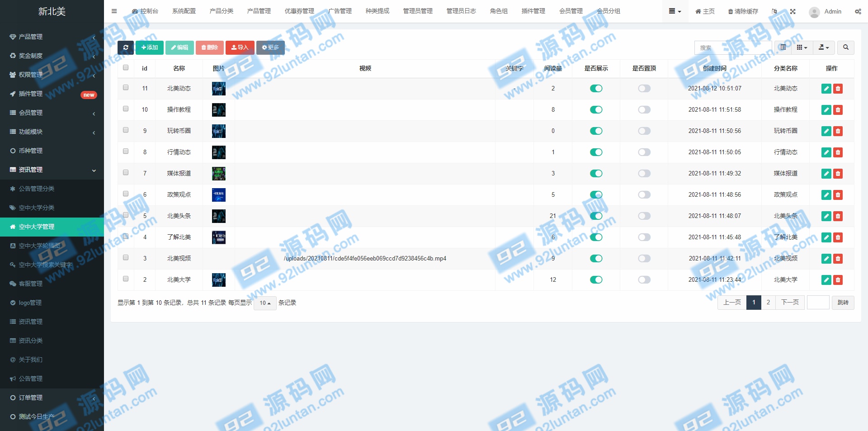Image resolution: width=868 pixels, height=431 pixels.
Task: Check the checkbox for row 北美大学
Action: 126,279
